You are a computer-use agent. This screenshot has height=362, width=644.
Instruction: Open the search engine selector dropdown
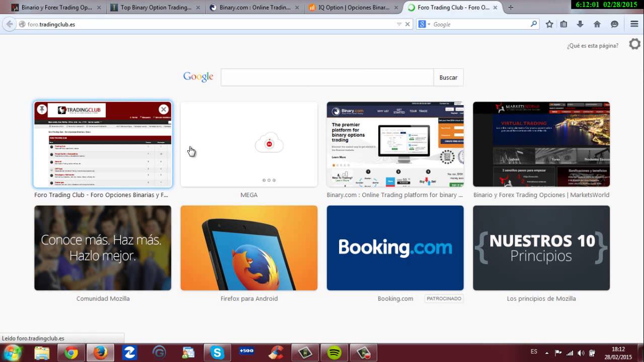[424, 24]
